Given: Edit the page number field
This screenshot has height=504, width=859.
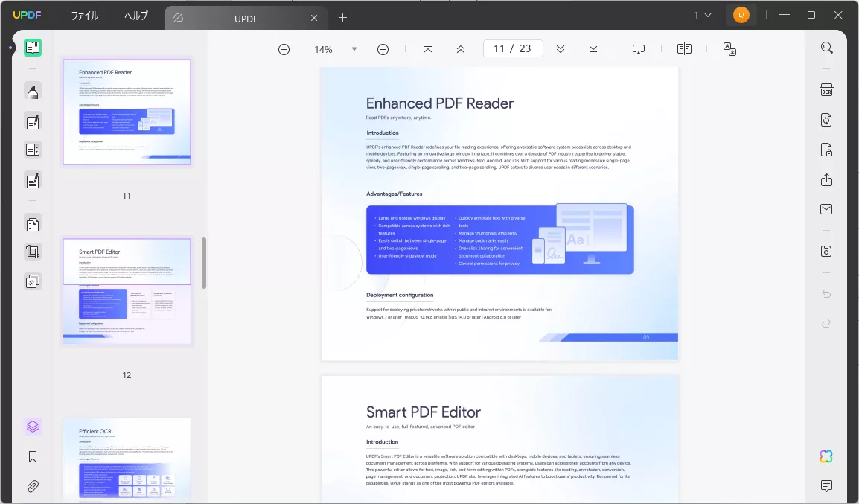Looking at the screenshot, I should click(x=513, y=48).
